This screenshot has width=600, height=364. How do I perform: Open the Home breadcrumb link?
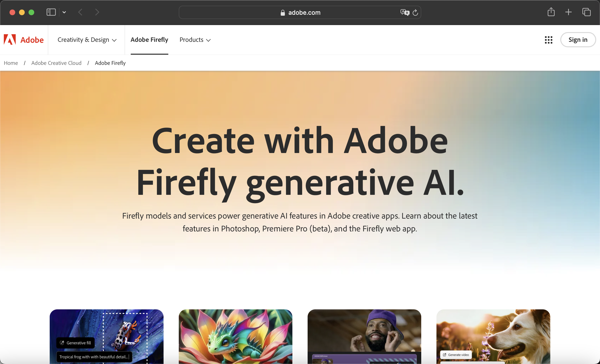[11, 63]
